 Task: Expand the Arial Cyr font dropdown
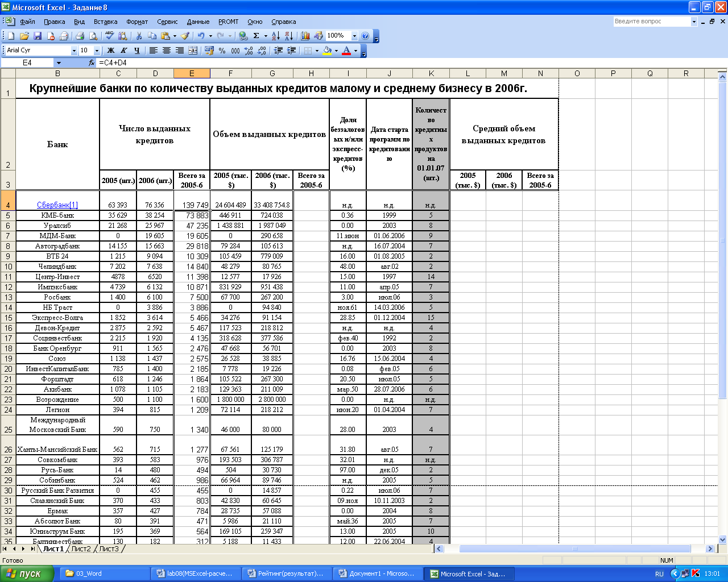coord(74,51)
